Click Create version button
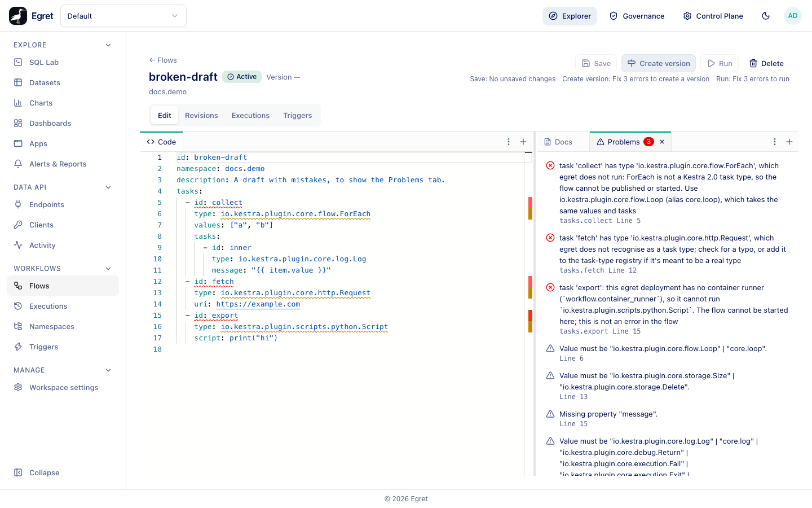 (x=659, y=64)
